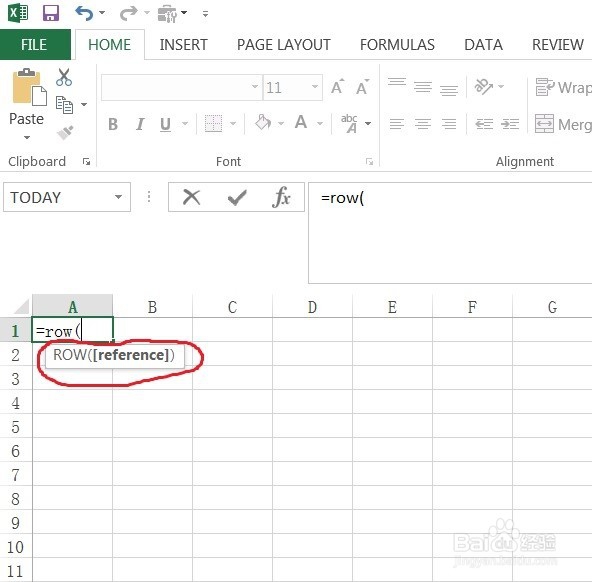Click the Paste clipboard icon
592x582 pixels.
[x=29, y=87]
